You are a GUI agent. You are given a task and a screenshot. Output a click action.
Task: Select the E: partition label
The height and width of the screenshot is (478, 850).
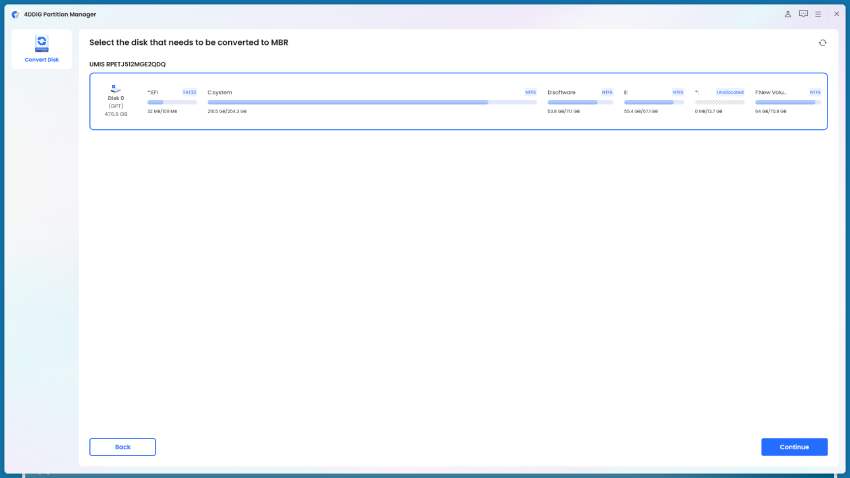[626, 93]
